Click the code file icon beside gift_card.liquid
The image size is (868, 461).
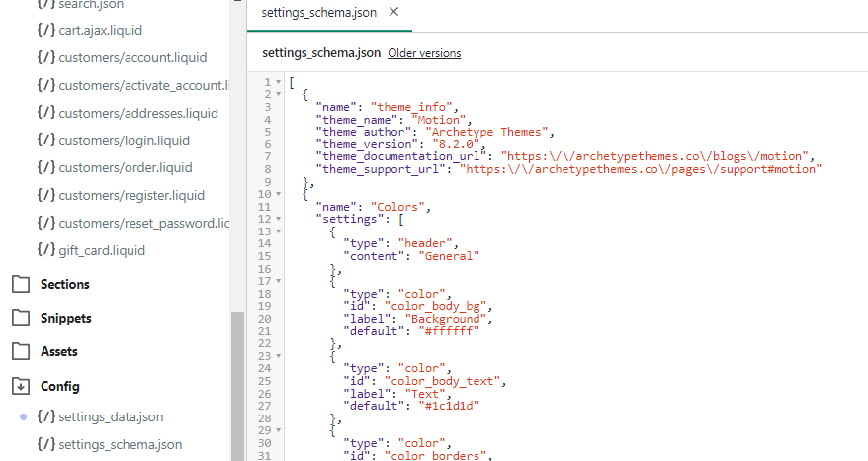click(x=46, y=250)
